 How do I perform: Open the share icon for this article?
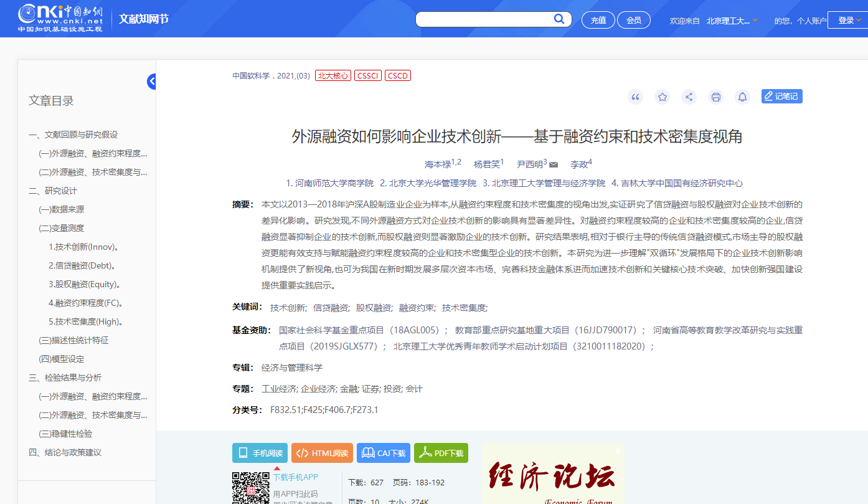point(689,97)
